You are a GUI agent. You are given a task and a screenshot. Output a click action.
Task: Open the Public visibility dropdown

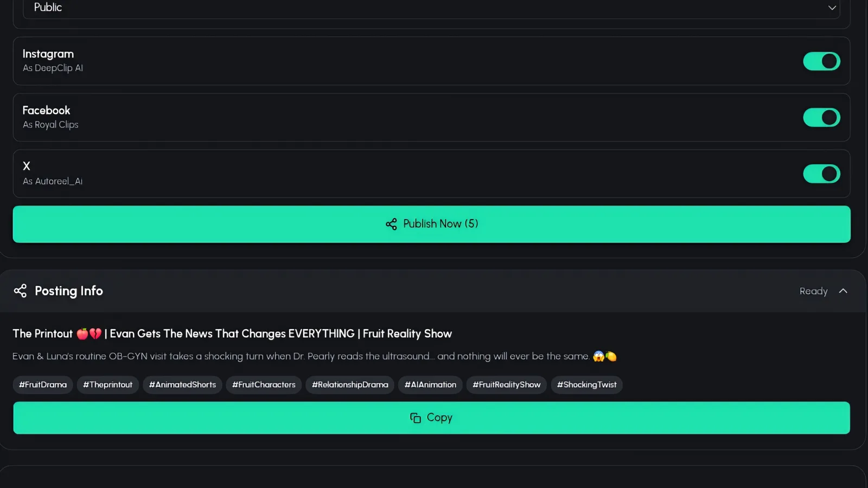tap(431, 8)
